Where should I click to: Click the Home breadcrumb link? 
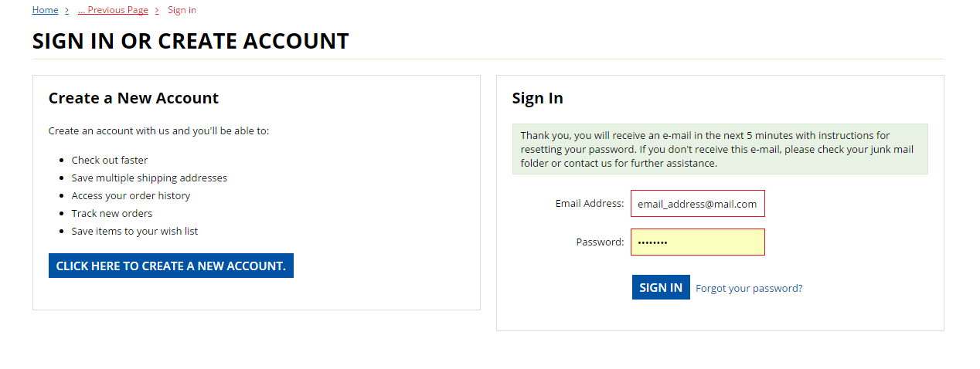coord(45,10)
